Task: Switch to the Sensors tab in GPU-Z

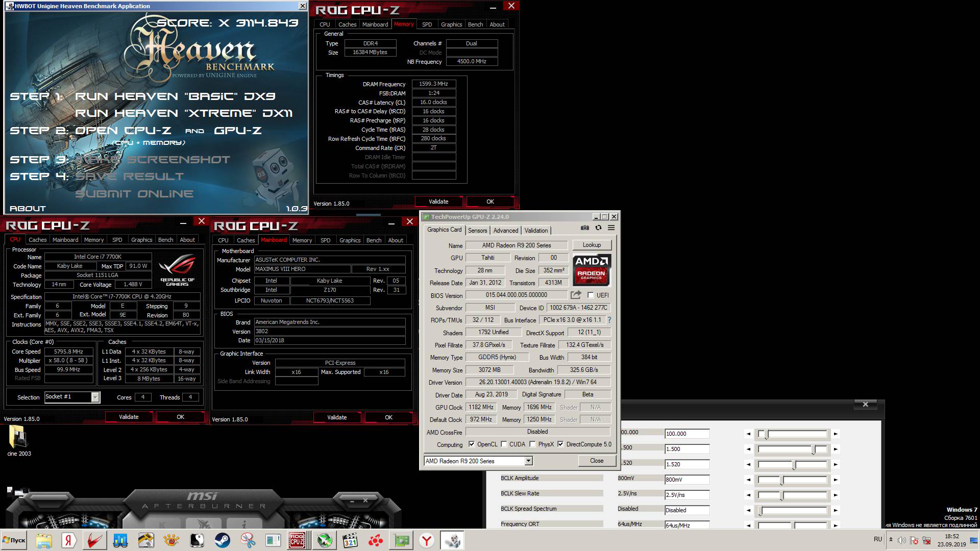Action: click(x=477, y=231)
